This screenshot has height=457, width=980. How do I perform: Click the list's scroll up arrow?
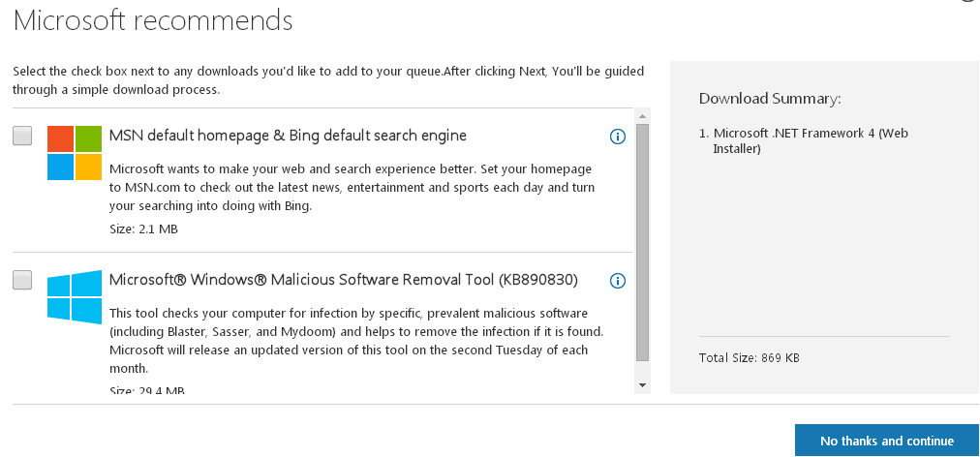tap(642, 116)
